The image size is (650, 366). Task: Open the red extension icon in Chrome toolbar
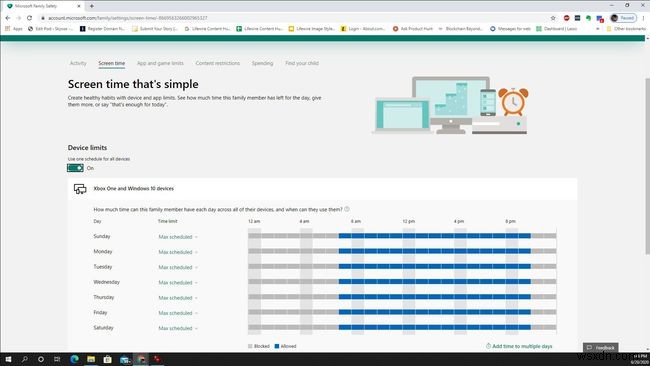tap(566, 18)
